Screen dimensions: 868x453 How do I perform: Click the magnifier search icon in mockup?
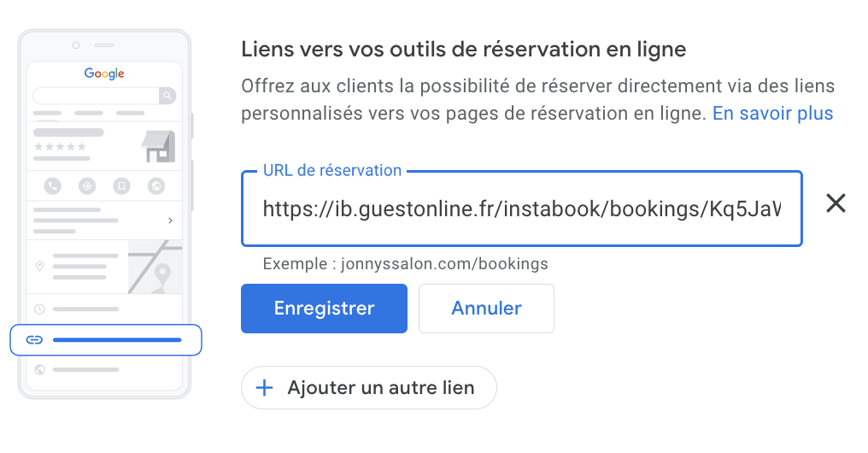[x=167, y=96]
